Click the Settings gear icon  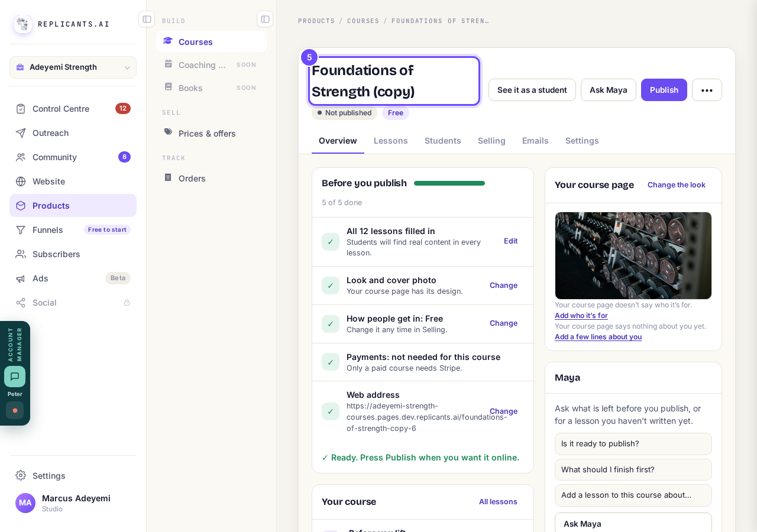(21, 476)
